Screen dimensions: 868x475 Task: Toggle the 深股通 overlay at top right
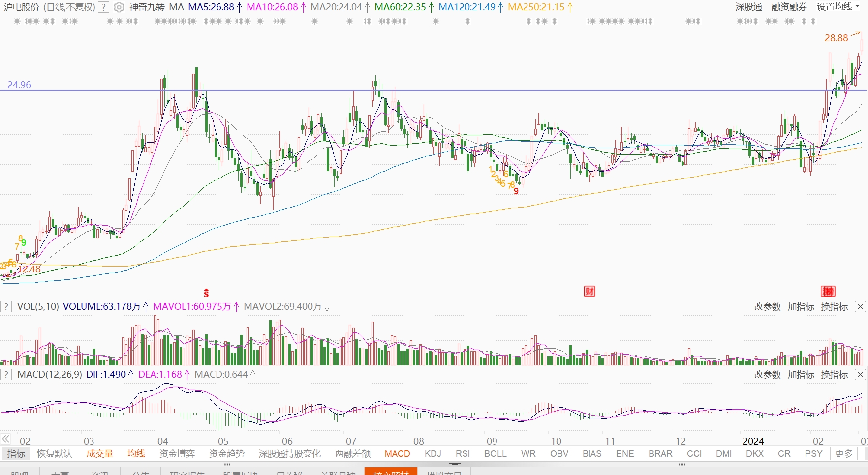click(x=749, y=7)
